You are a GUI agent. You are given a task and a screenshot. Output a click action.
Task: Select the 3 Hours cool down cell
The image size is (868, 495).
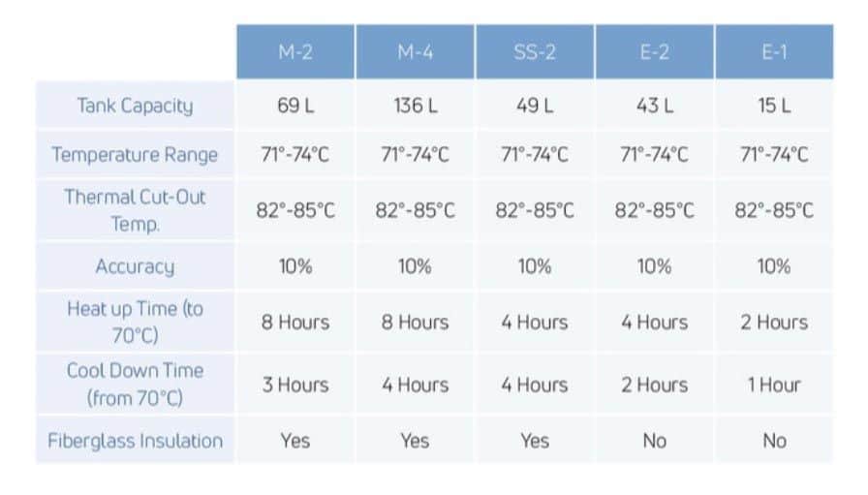[295, 385]
